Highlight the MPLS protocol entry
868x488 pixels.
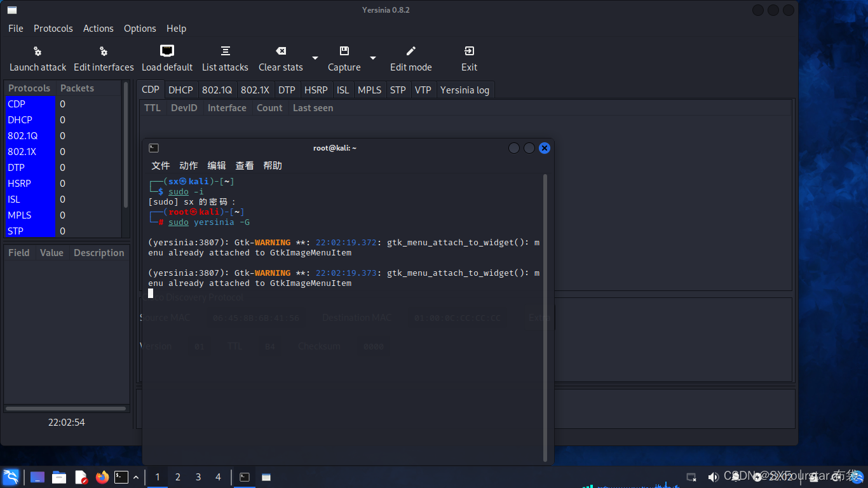[19, 215]
